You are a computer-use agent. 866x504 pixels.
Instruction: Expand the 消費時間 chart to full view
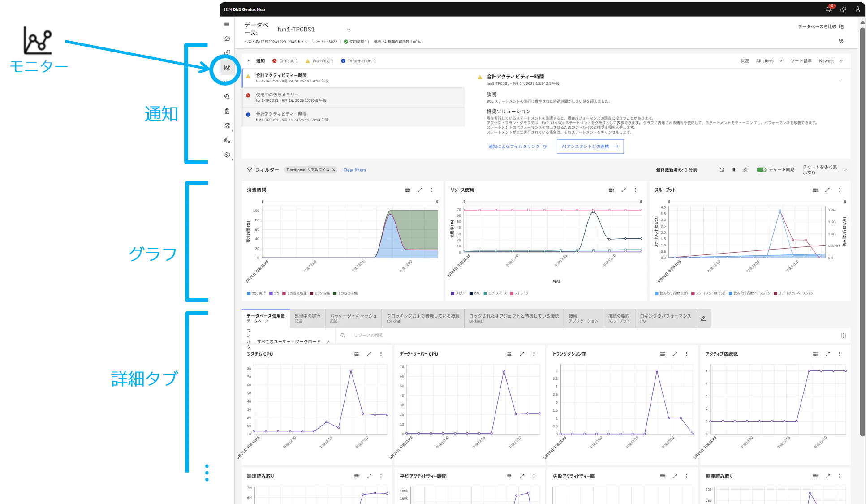coord(420,190)
